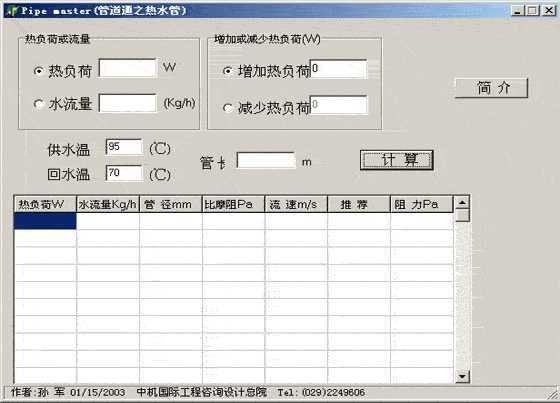Image resolution: width=560 pixels, height=403 pixels.
Task: Click the status bar author 作者:孙军 text
Action: tap(38, 392)
